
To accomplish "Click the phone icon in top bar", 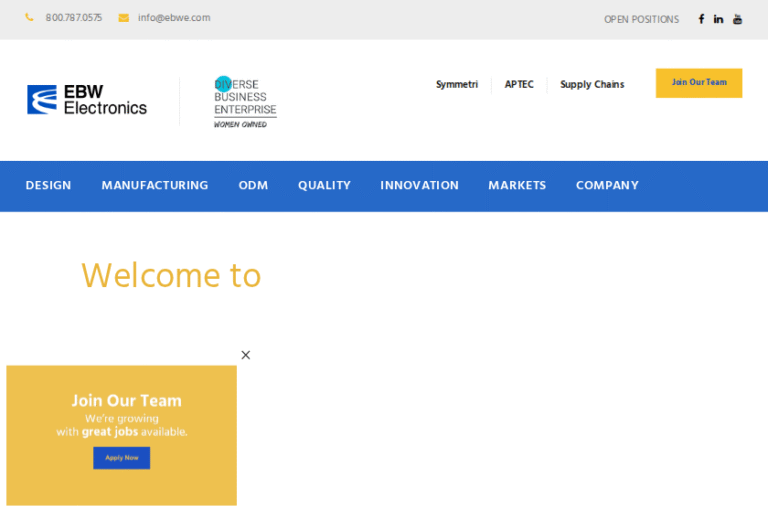I will tap(29, 18).
